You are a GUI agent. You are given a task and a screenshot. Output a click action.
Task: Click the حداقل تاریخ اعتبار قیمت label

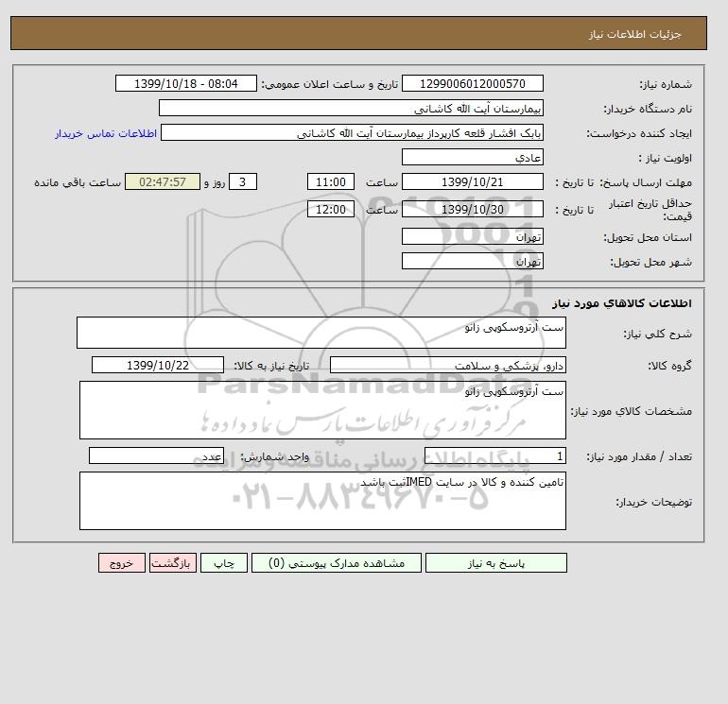coord(650,210)
